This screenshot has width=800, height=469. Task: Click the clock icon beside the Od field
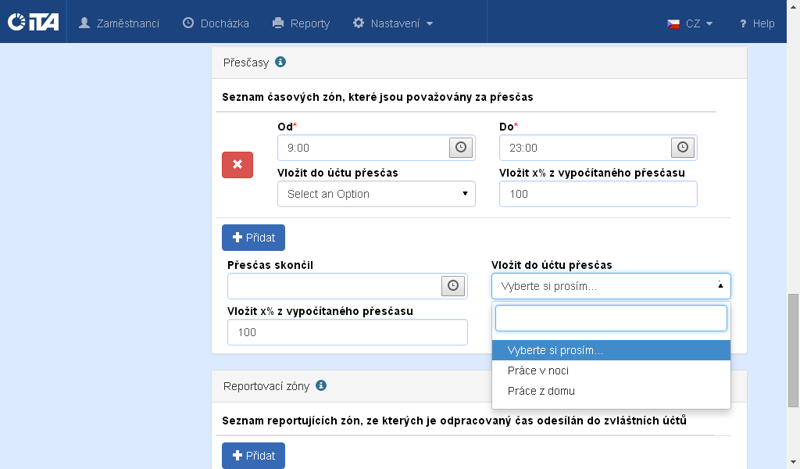460,147
